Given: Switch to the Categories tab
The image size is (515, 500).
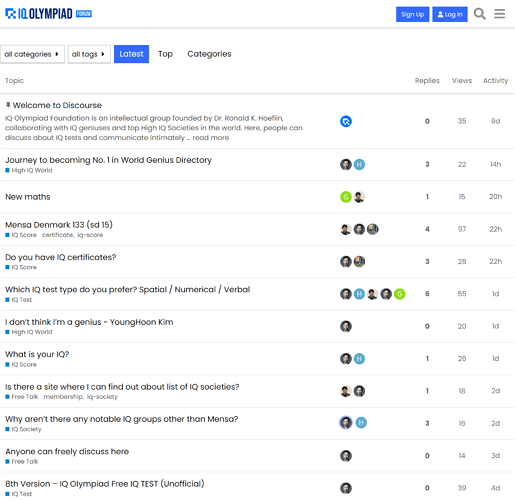Looking at the screenshot, I should click(x=209, y=54).
